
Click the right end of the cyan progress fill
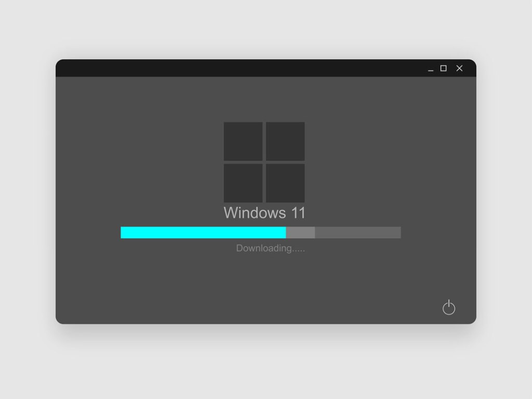click(284, 232)
